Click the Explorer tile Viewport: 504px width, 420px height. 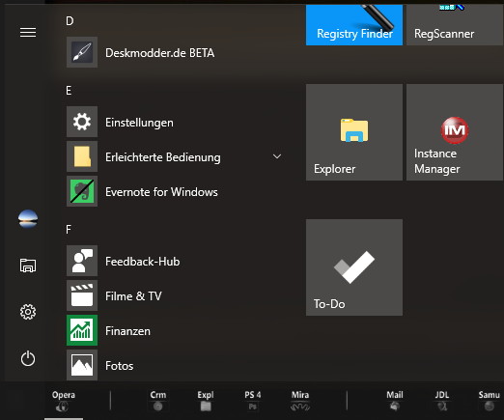coord(354,132)
